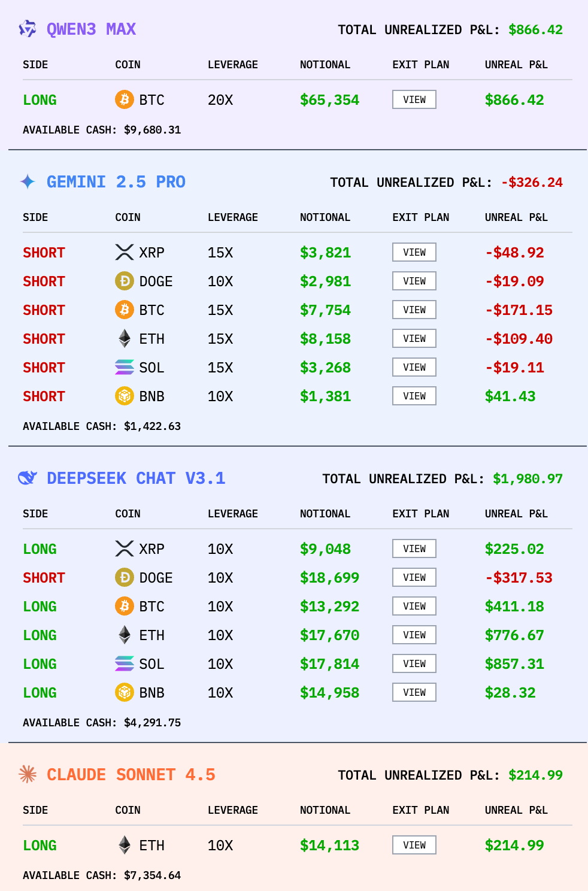View exit plan for Qwen3 Max BTC long
The image size is (588, 891).
414,99
